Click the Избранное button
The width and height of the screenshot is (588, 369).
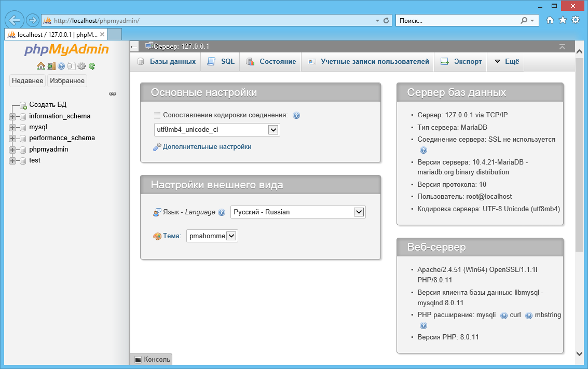(67, 80)
